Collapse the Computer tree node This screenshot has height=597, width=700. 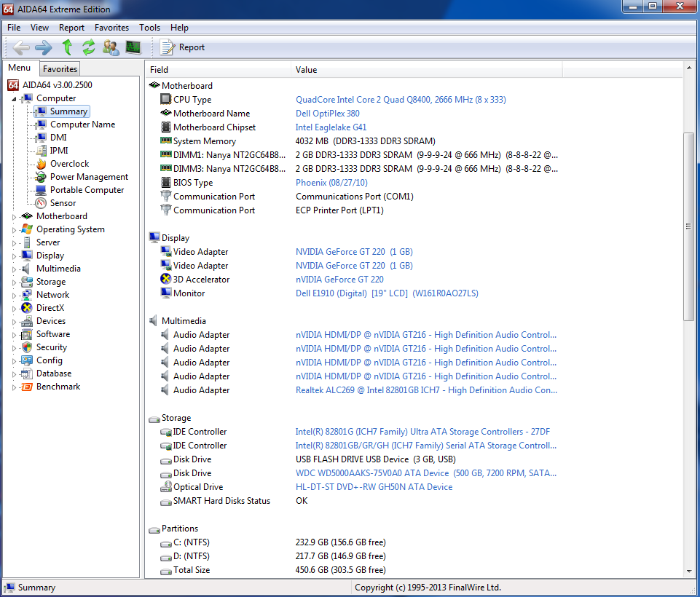[14, 99]
